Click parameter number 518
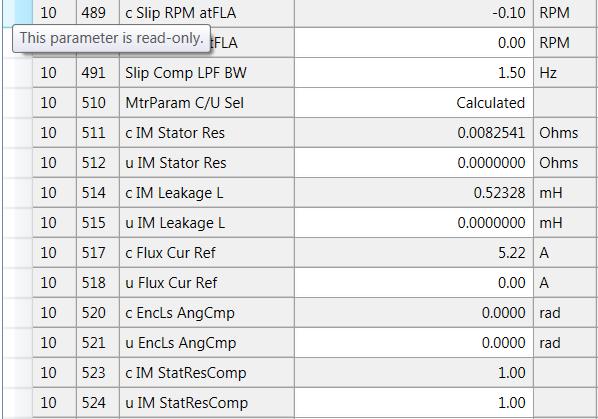This screenshot has width=598, height=419. point(93,283)
